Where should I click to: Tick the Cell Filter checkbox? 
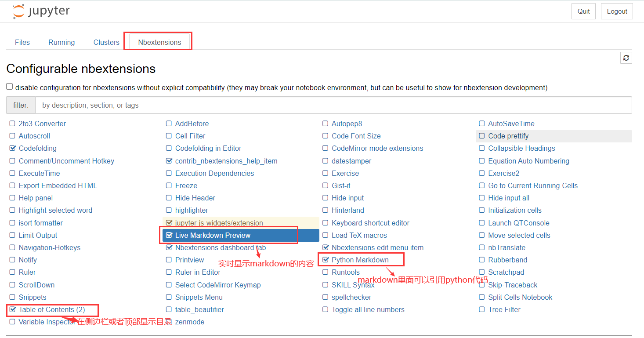[x=169, y=136]
